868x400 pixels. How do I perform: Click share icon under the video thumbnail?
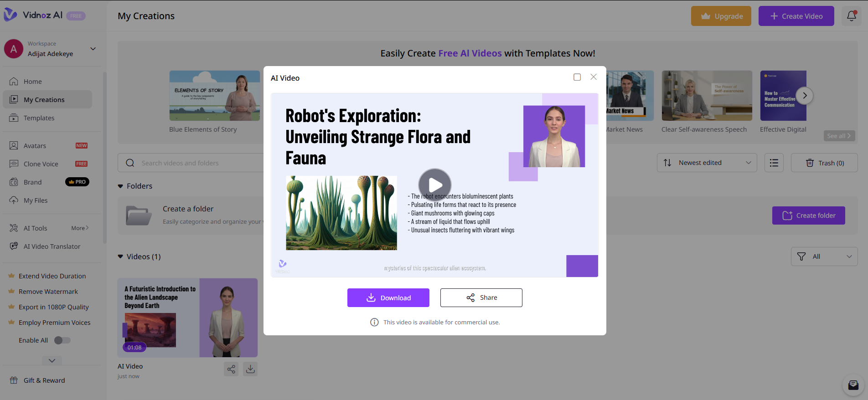231,369
